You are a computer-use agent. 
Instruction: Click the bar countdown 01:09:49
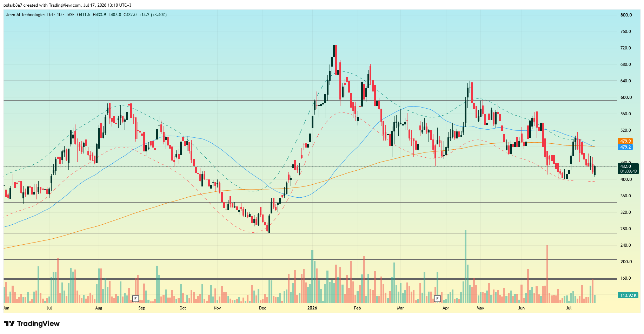[628, 171]
